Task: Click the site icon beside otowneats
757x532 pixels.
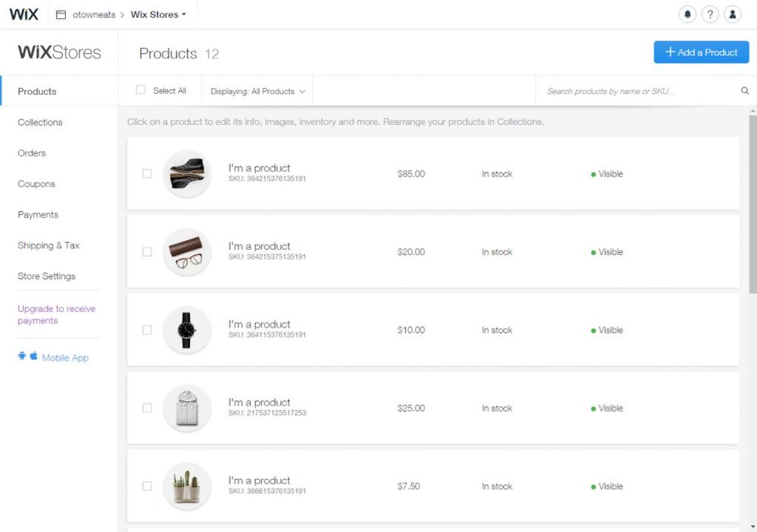Action: tap(61, 14)
